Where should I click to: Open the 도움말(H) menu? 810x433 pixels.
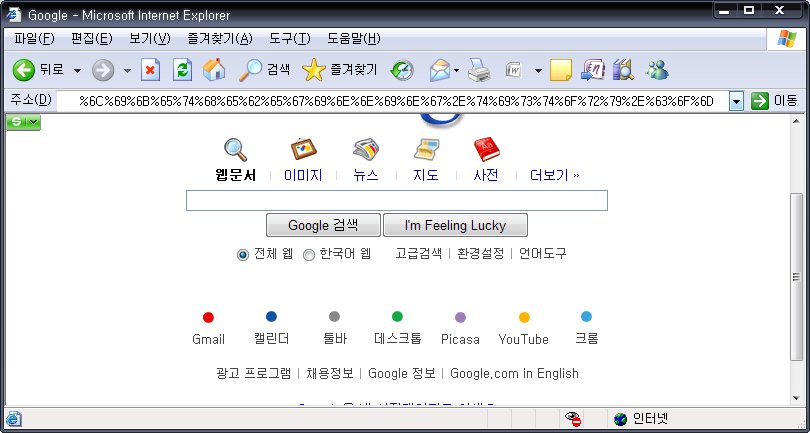[x=354, y=39]
